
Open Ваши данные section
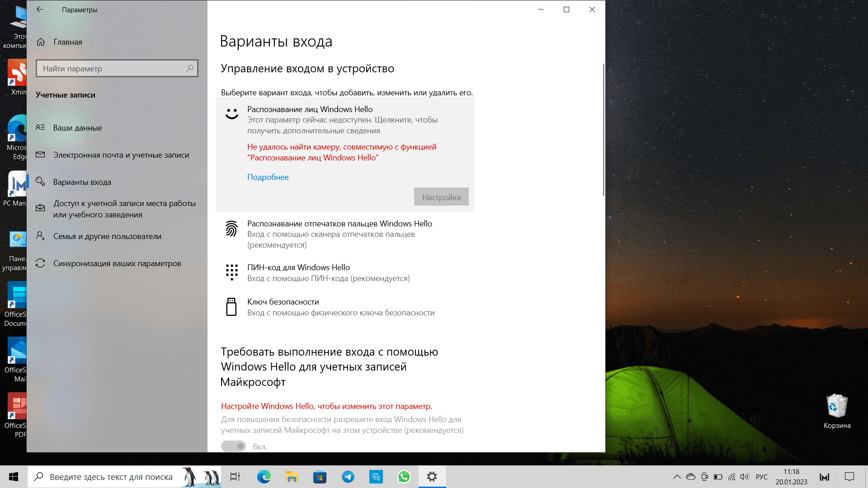77,128
